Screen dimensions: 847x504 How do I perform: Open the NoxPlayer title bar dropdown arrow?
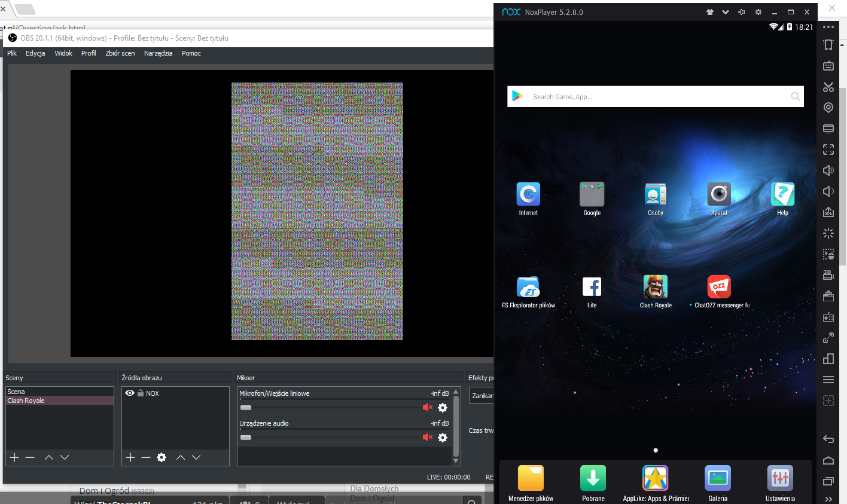(x=726, y=12)
